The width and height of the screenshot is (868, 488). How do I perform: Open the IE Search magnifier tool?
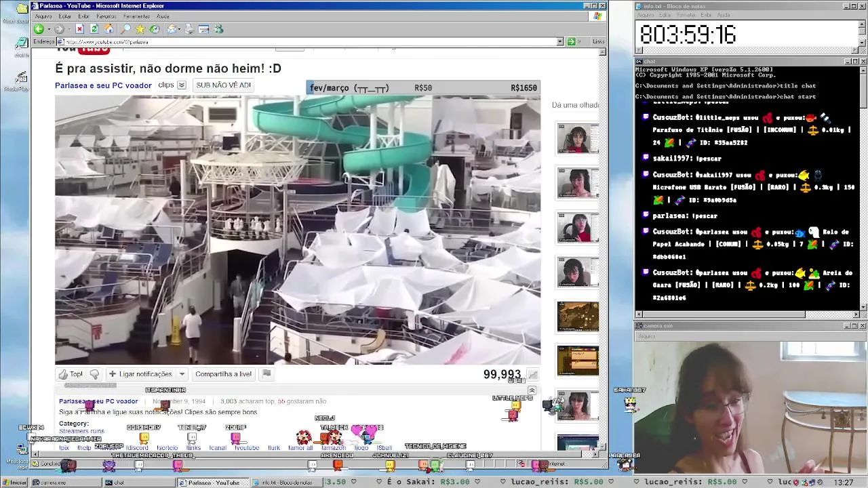click(x=125, y=29)
